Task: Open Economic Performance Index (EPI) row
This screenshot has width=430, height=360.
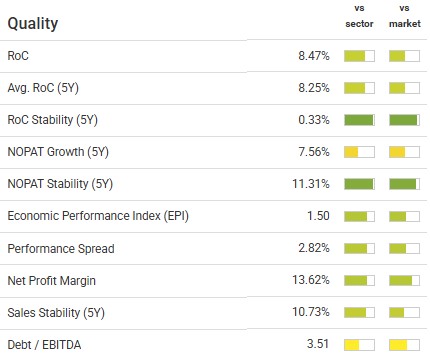Action: (213, 216)
